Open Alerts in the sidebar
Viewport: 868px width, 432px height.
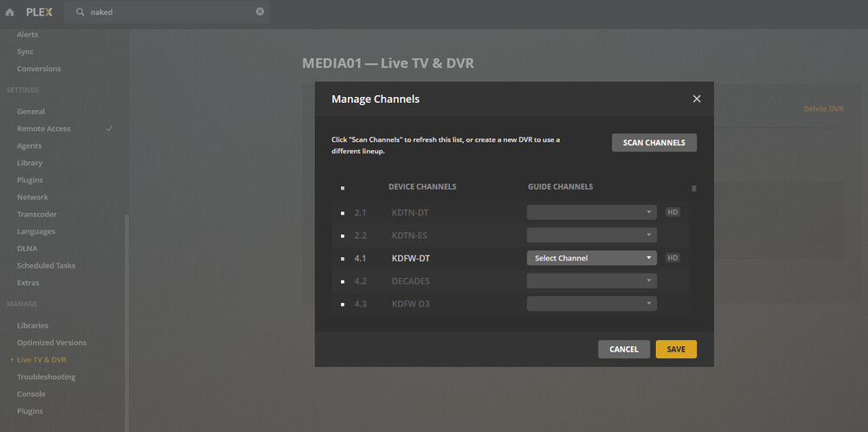click(27, 35)
